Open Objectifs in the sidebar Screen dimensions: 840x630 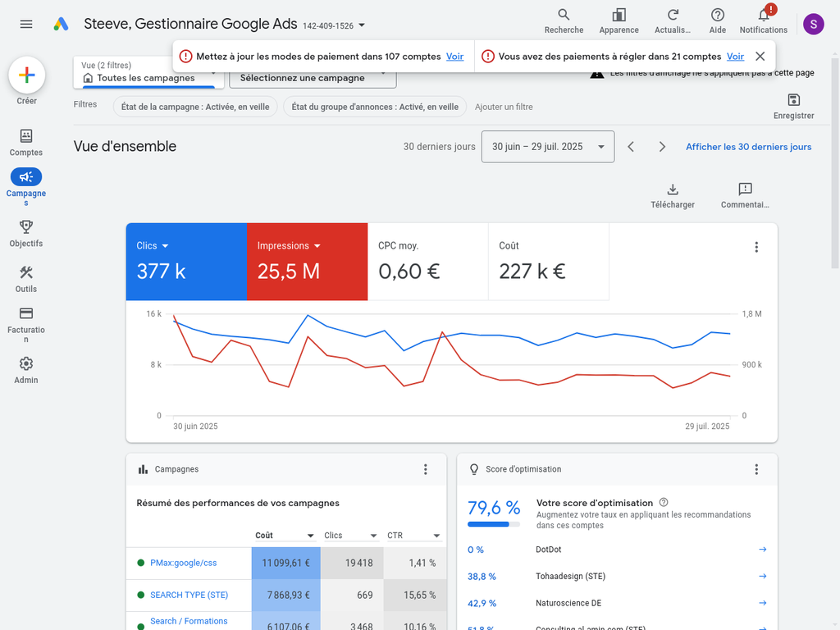[25, 234]
